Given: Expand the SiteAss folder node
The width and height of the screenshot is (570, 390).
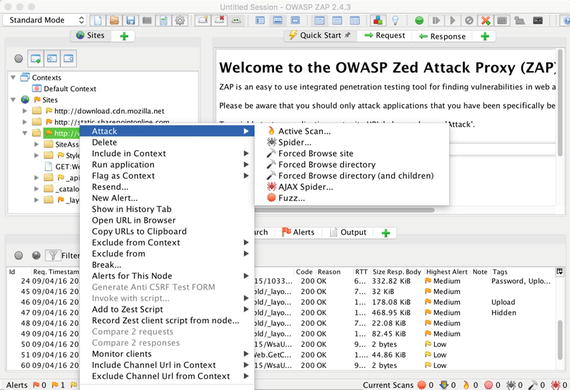Looking at the screenshot, I should point(36,144).
